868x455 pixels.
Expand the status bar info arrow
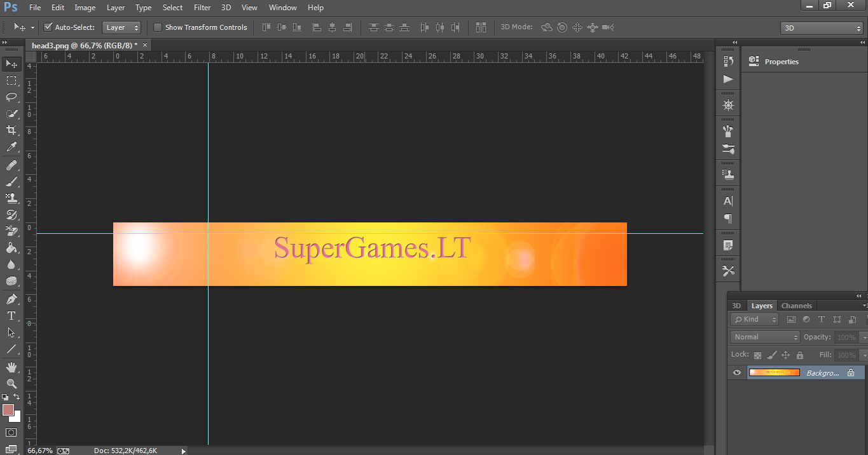pyautogui.click(x=184, y=451)
